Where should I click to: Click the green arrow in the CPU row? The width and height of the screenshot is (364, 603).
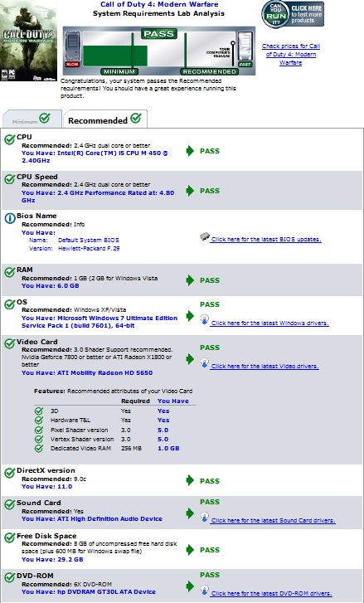coord(190,151)
